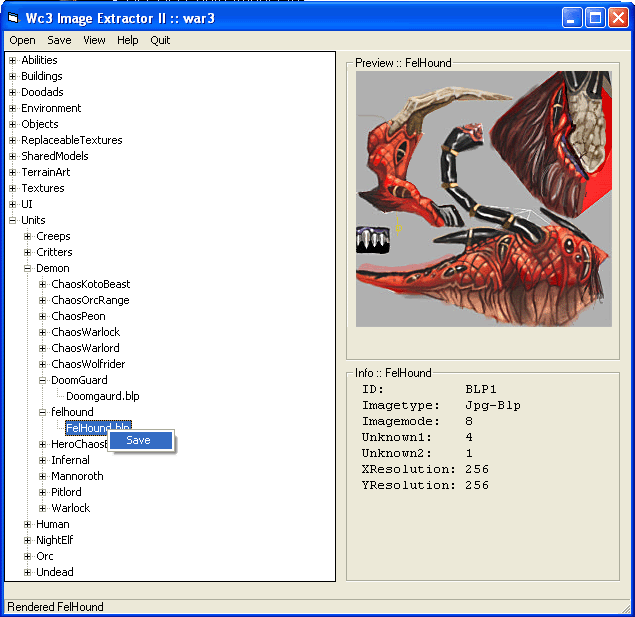Click the 'Rendered FelHound' status text
The width and height of the screenshot is (635, 617).
point(55,607)
